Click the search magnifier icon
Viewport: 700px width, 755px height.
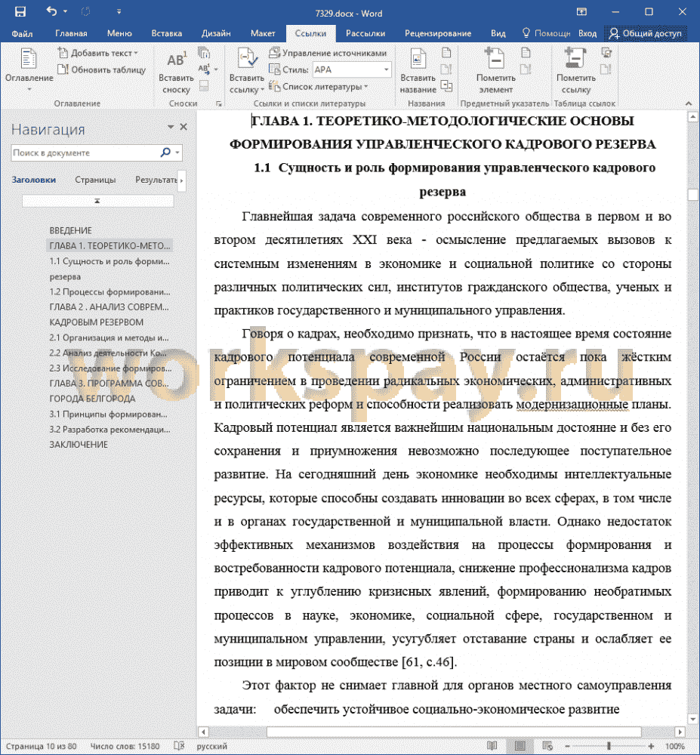tap(165, 153)
